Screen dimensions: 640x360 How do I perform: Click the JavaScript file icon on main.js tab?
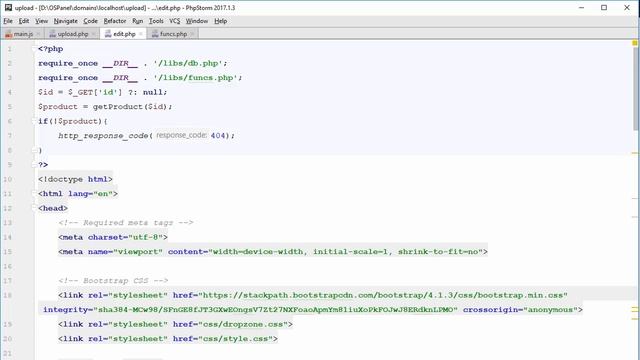point(9,34)
